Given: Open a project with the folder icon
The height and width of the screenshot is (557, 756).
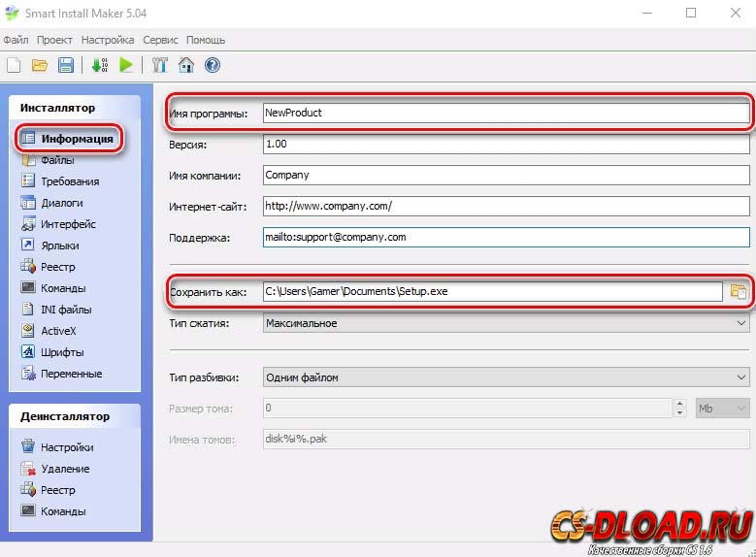Looking at the screenshot, I should [x=40, y=65].
